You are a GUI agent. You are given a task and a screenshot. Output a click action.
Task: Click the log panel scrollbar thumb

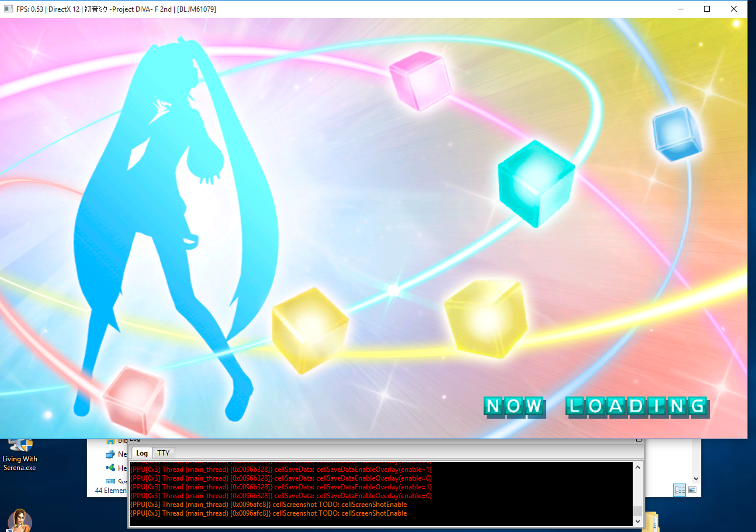coord(637,512)
